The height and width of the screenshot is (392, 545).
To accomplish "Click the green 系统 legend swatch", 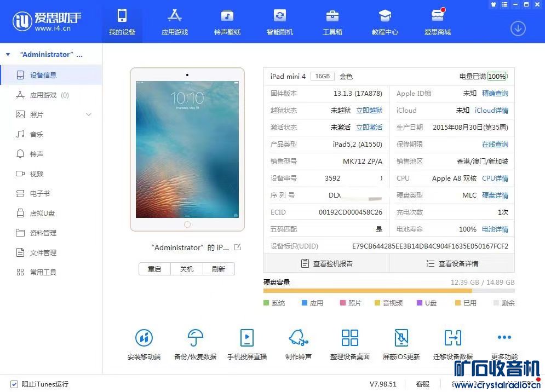I will [x=266, y=303].
